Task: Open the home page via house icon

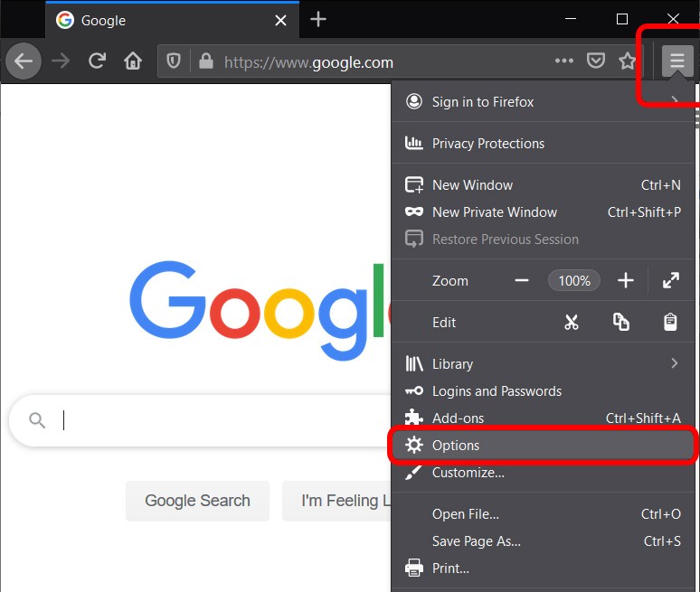Action: click(133, 61)
